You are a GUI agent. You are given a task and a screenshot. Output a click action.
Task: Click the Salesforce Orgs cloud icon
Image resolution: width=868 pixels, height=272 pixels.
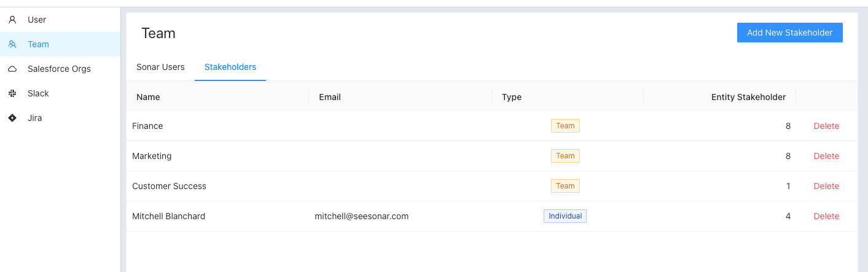point(12,69)
